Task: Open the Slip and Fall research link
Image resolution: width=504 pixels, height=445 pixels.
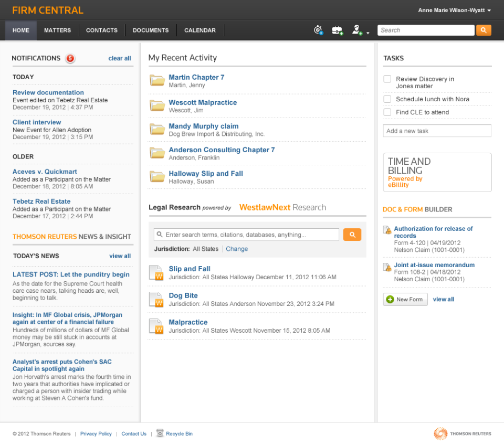Action: pyautogui.click(x=190, y=269)
